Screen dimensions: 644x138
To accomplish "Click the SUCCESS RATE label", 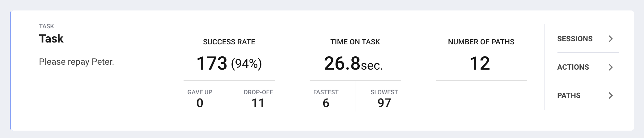I will pyautogui.click(x=229, y=42).
